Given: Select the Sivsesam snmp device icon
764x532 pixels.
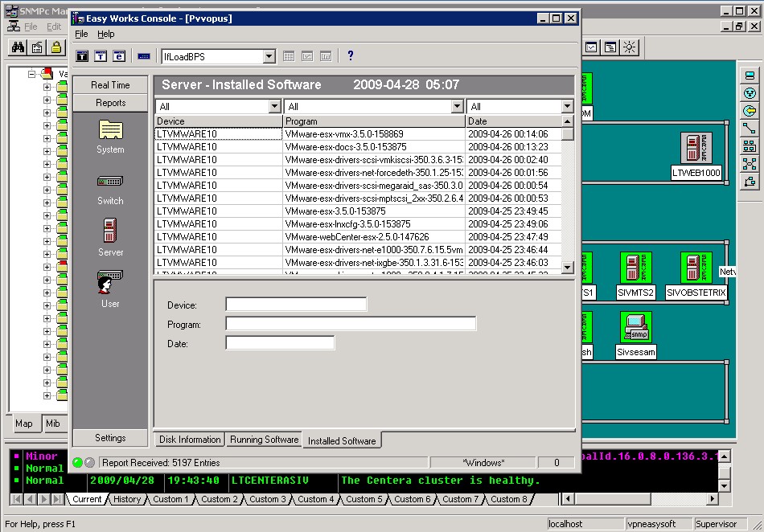Looking at the screenshot, I should pos(635,326).
